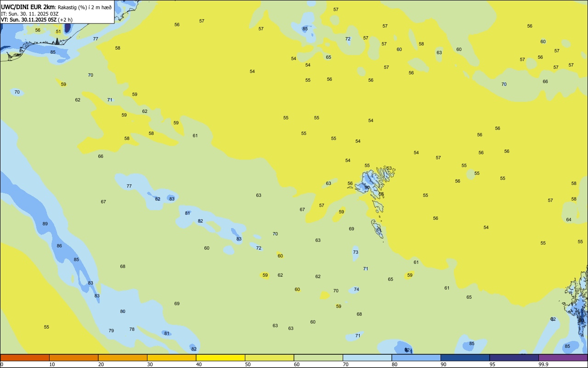Click the 'VT: Sun. 30.11.2025 05Z' line
The height and width of the screenshot is (368, 588).
click(28, 20)
